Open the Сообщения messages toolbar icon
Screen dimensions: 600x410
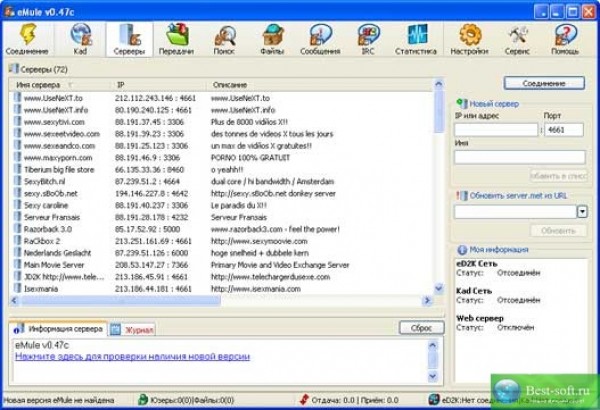(x=322, y=39)
